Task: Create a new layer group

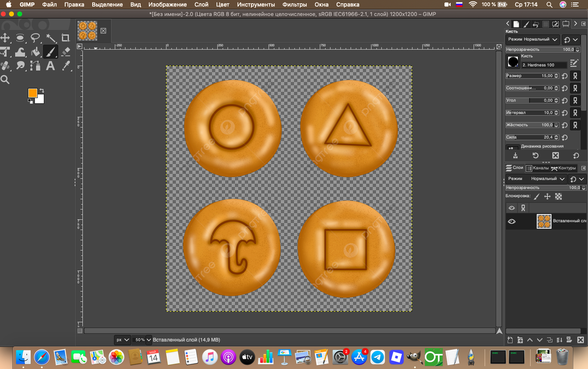Action: point(520,340)
